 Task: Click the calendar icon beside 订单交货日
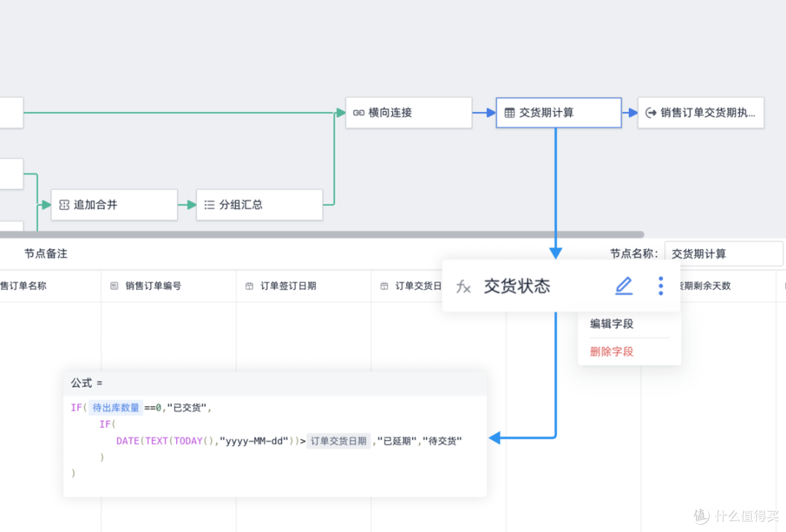click(x=384, y=286)
